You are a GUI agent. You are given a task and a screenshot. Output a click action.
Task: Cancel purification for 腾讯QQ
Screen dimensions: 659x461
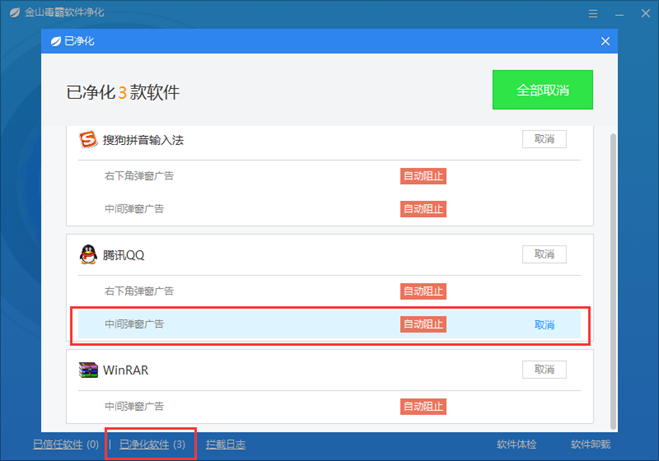(544, 254)
